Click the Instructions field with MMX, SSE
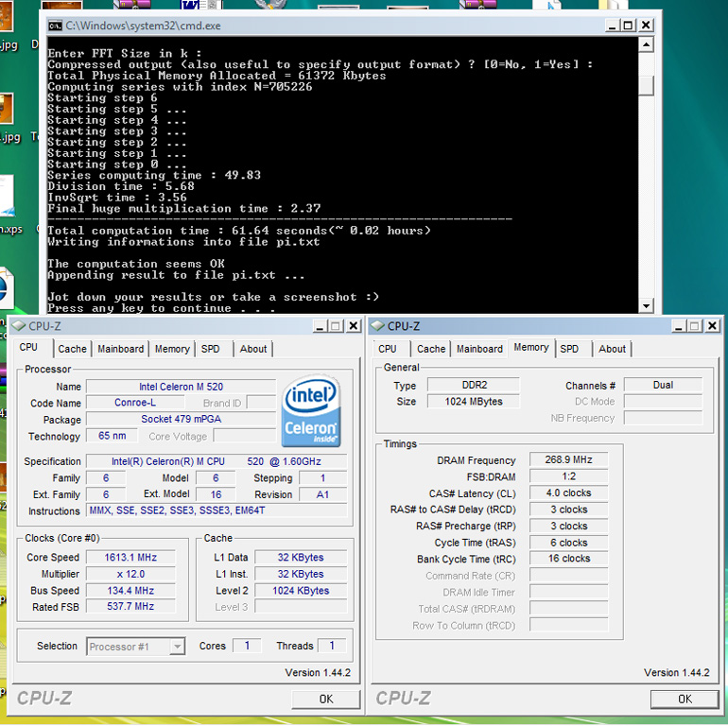 (217, 510)
